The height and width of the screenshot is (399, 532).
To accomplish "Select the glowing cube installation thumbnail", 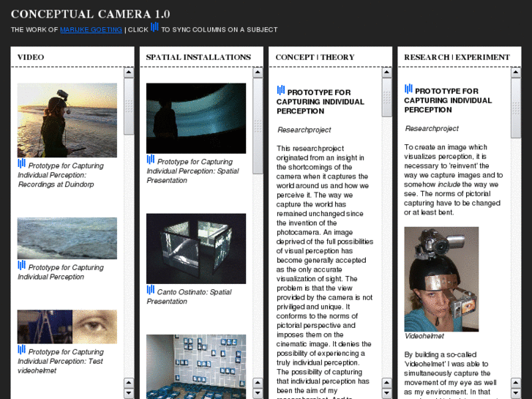I will pyautogui.click(x=195, y=248).
